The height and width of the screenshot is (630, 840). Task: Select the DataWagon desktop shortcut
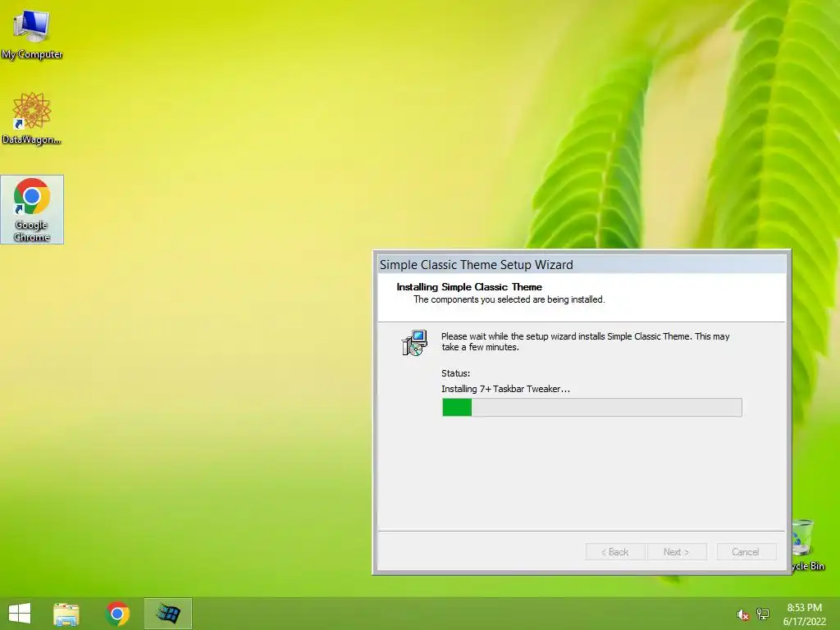point(32,118)
